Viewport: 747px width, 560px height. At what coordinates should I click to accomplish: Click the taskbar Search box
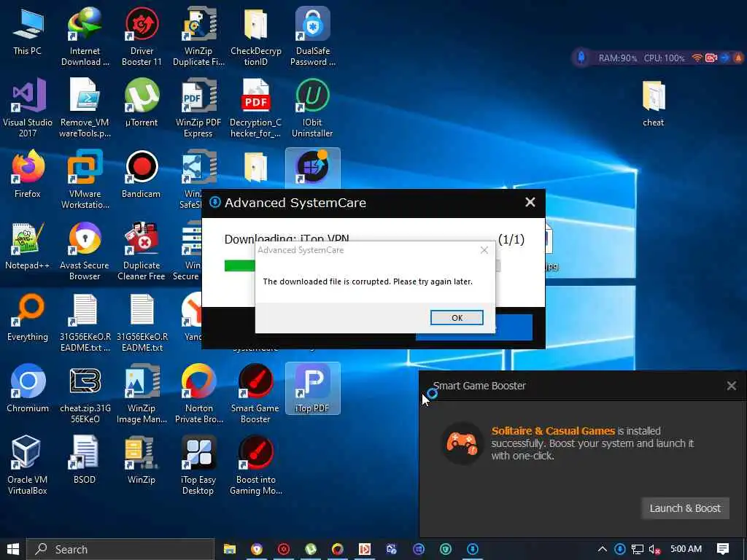(x=120, y=549)
